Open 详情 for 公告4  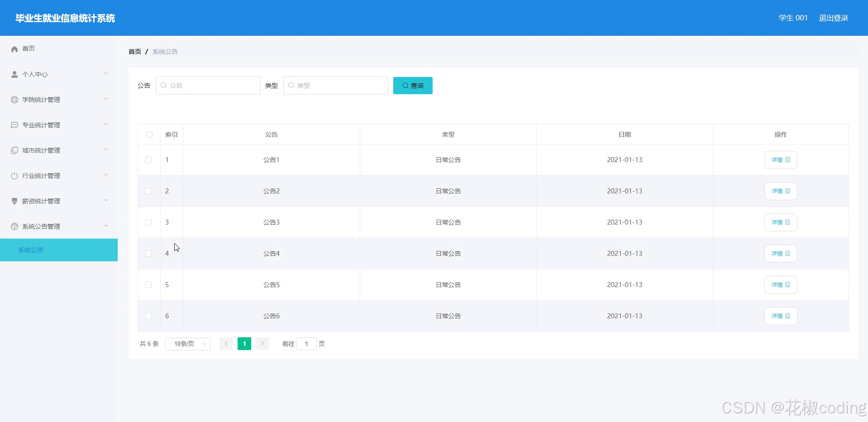(781, 254)
